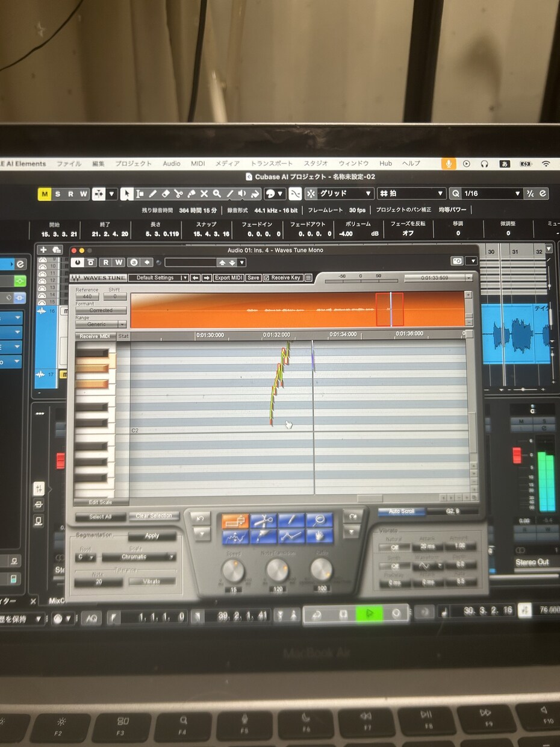
Task: Select the Line tool in Waves Tune
Action: (x=291, y=536)
